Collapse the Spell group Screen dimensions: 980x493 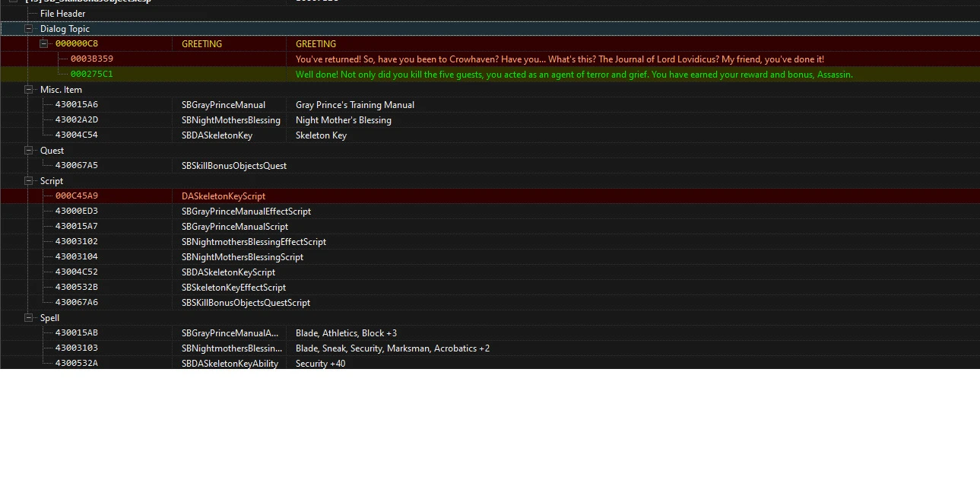coord(30,318)
